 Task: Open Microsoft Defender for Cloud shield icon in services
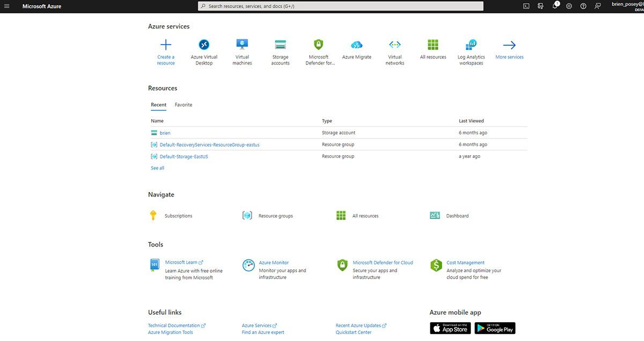click(318, 45)
